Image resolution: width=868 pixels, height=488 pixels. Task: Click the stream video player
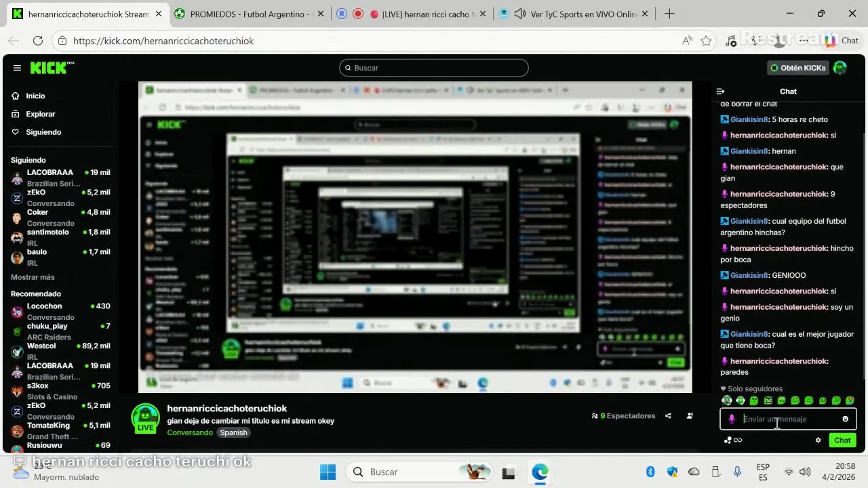415,237
